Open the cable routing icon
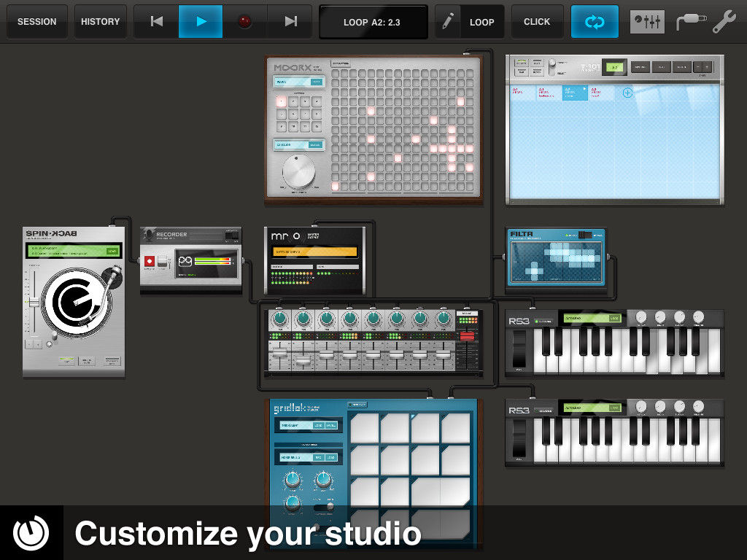747x560 pixels. (x=688, y=22)
